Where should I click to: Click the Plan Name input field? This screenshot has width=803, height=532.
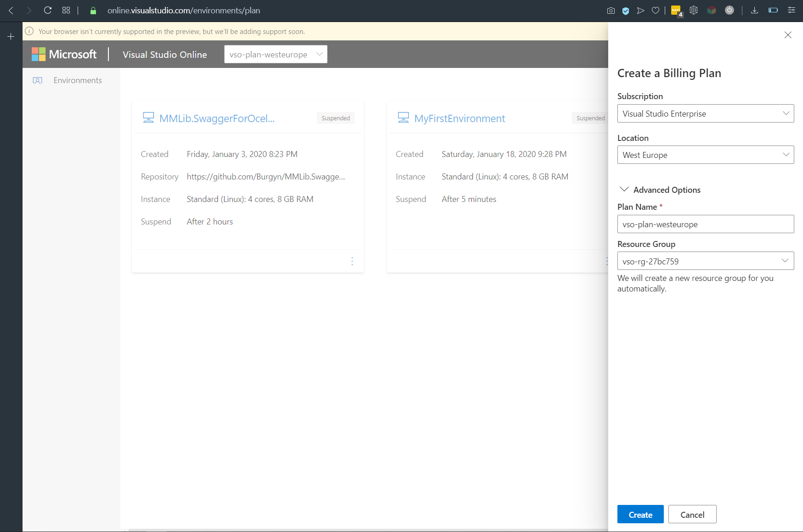coord(706,224)
